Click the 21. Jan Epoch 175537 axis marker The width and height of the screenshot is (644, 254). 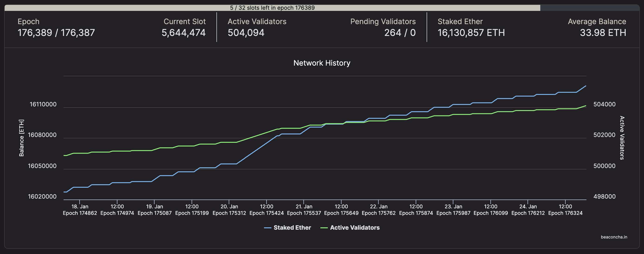tap(304, 210)
